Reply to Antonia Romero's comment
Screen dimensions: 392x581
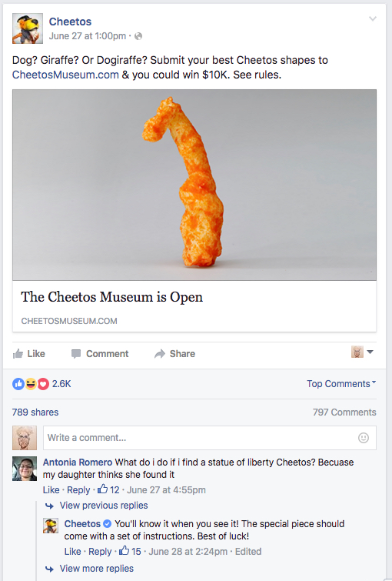click(78, 490)
